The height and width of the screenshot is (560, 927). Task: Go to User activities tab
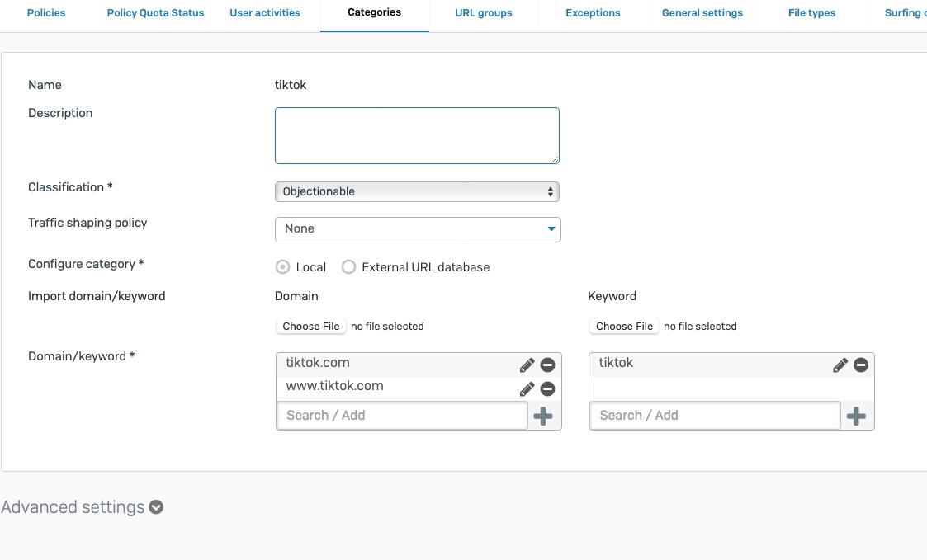[x=265, y=13]
